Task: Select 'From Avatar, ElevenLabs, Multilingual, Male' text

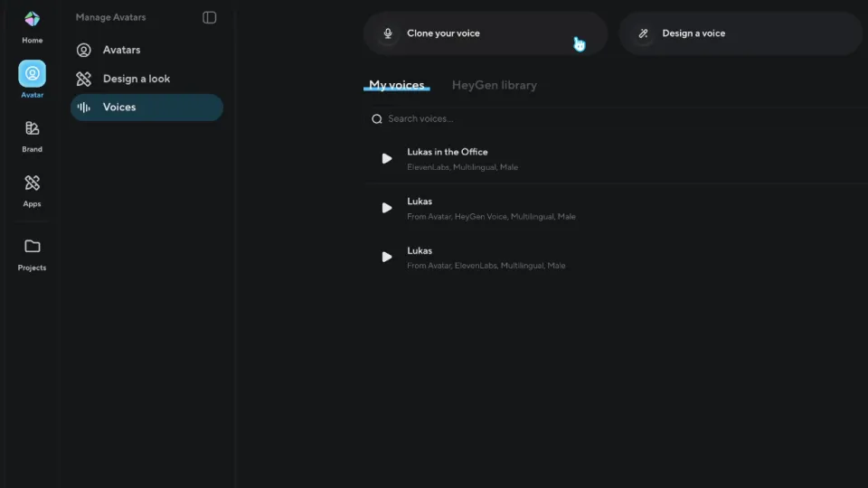Action: [x=486, y=266]
